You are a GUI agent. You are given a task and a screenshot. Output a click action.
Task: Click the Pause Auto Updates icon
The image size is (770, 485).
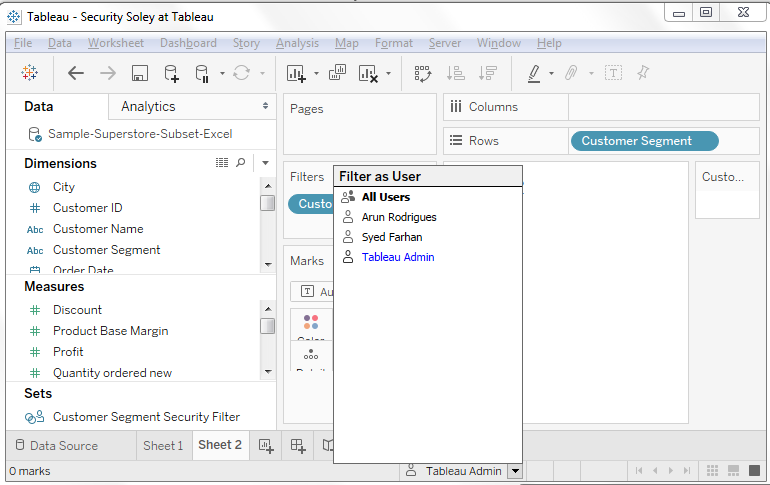202,73
